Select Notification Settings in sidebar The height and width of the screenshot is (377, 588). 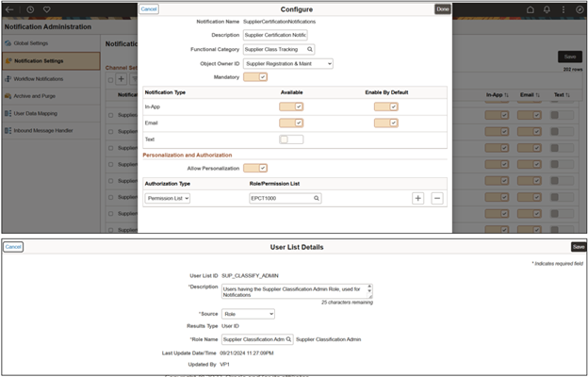(52, 60)
